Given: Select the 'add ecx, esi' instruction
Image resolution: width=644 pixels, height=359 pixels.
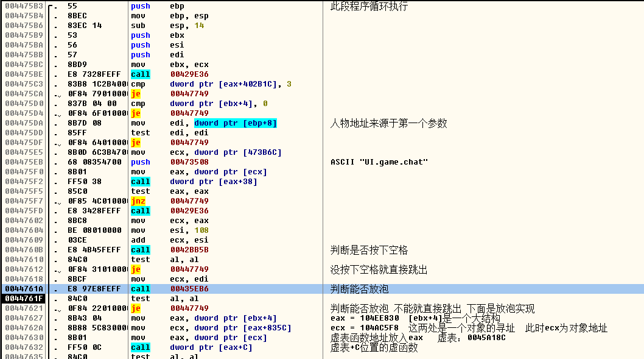Looking at the screenshot, I should [170, 240].
